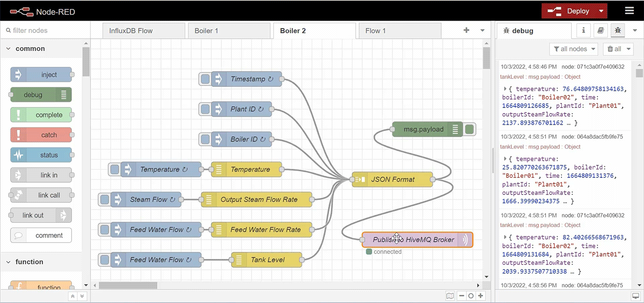This screenshot has width=644, height=303.
Task: Select the comment palette node
Action: pyautogui.click(x=41, y=236)
